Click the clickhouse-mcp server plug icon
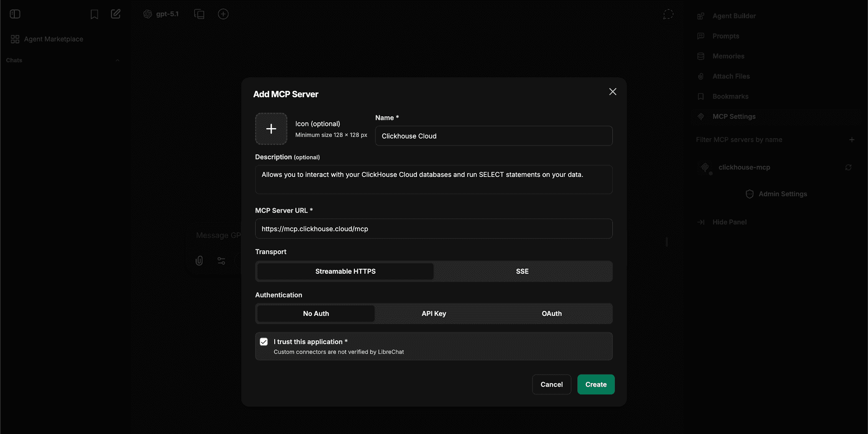 705,167
